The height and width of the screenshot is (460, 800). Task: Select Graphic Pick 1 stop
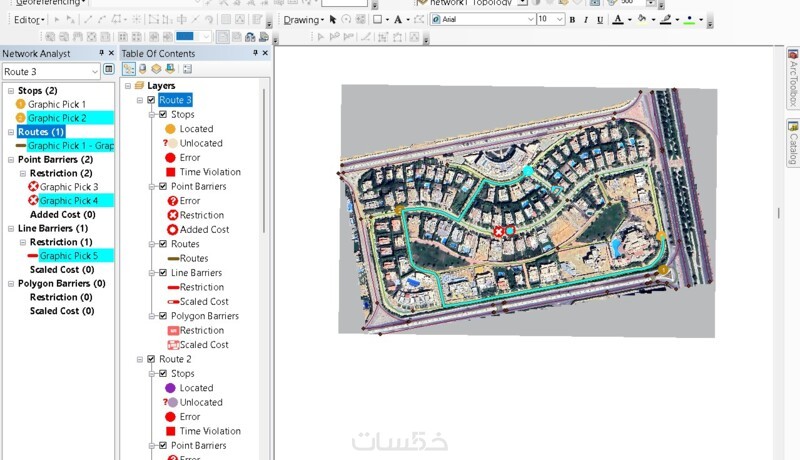point(57,104)
